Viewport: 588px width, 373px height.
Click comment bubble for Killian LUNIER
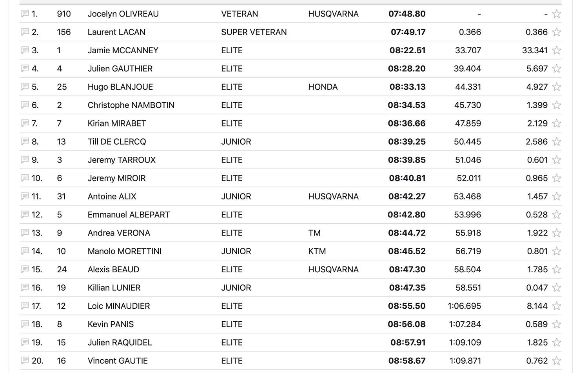click(x=25, y=288)
